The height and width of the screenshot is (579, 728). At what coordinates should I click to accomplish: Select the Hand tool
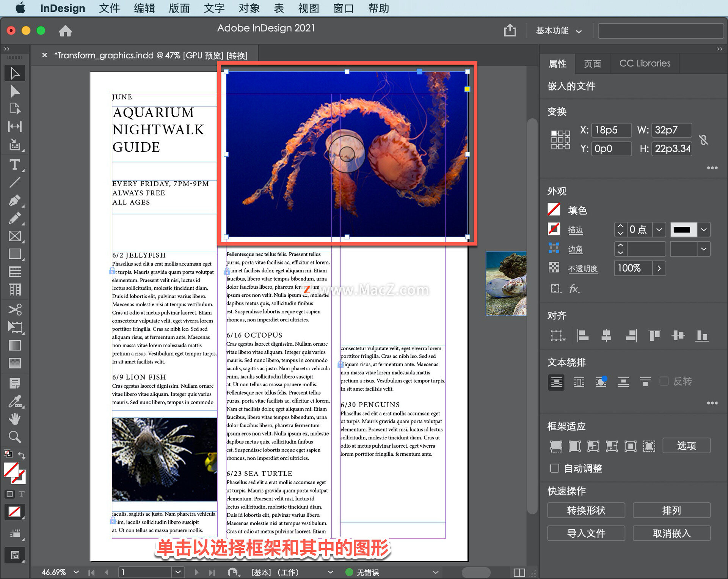coord(15,419)
